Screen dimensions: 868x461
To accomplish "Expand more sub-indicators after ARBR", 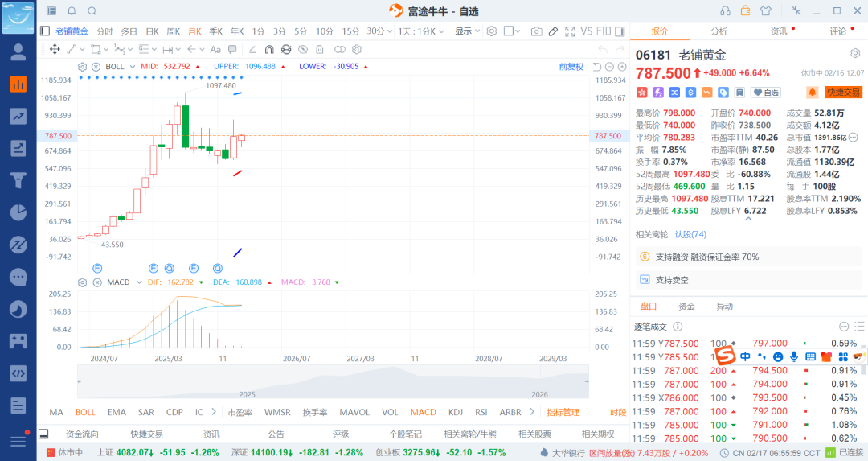I will click(532, 412).
